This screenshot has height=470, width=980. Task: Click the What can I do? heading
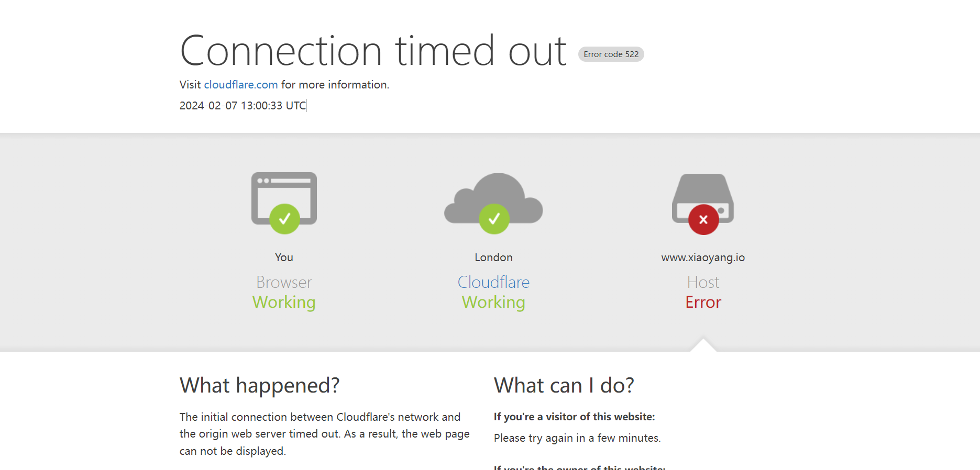tap(564, 386)
